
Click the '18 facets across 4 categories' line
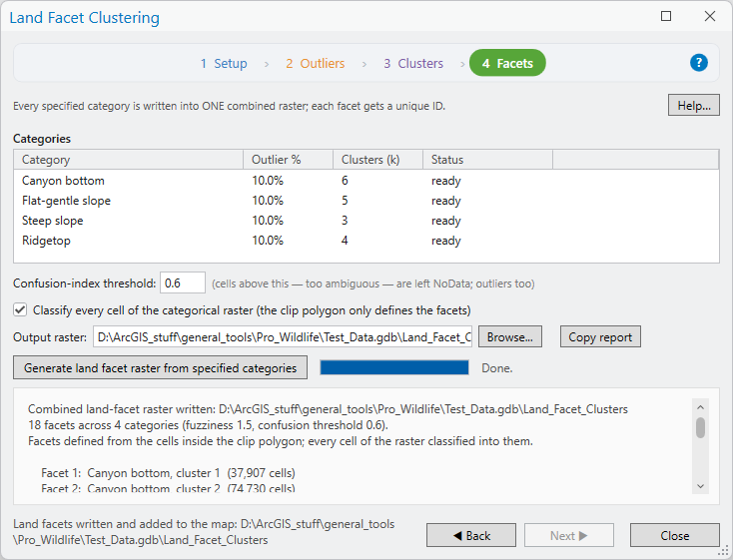pyautogui.click(x=208, y=425)
